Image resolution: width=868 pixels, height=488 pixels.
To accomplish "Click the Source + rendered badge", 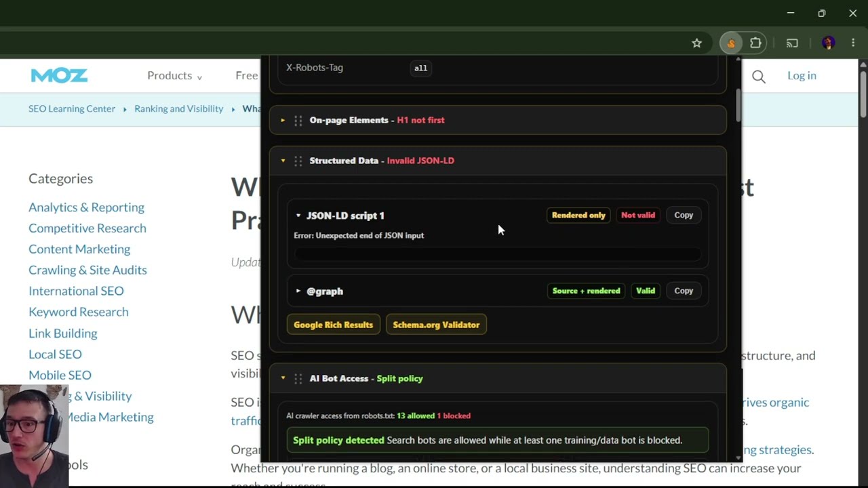I will pos(586,291).
